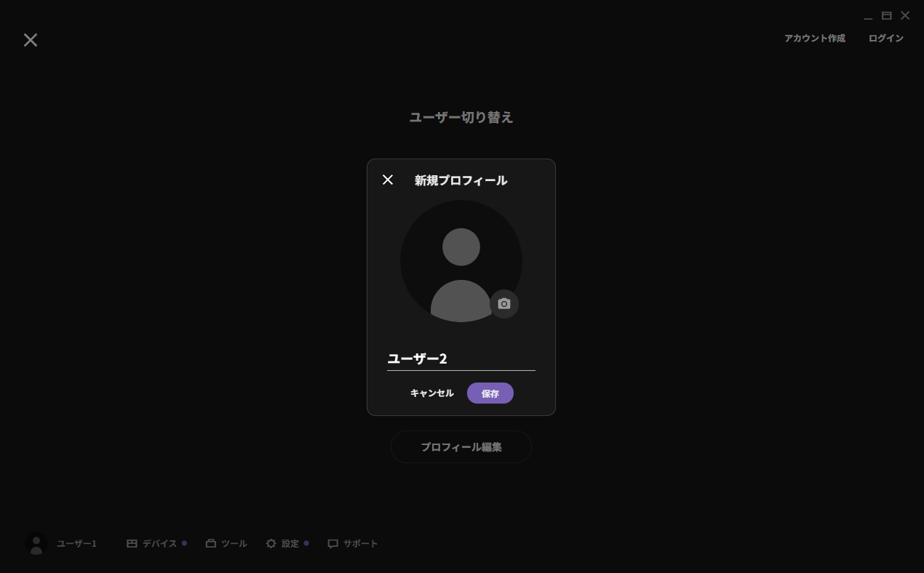The width and height of the screenshot is (924, 573).
Task: Maximize the application window
Action: click(x=887, y=16)
